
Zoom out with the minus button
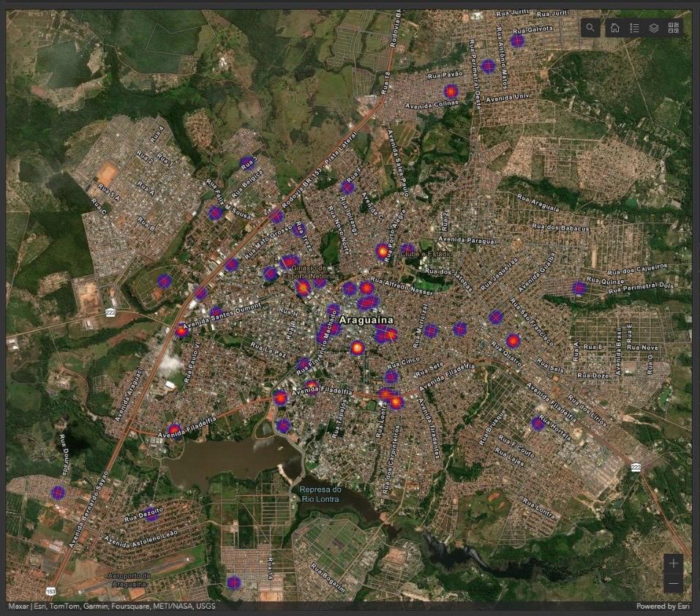tap(673, 583)
